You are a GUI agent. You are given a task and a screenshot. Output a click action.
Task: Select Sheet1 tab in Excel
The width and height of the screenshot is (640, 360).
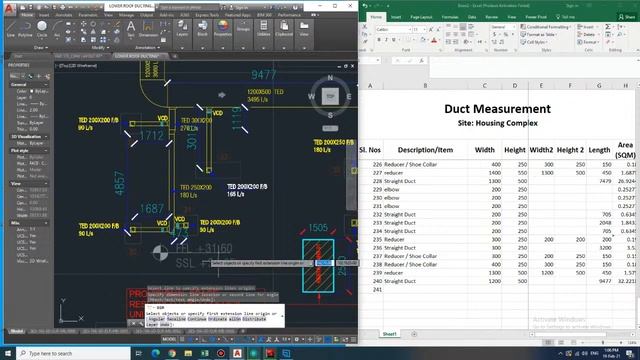pos(389,334)
